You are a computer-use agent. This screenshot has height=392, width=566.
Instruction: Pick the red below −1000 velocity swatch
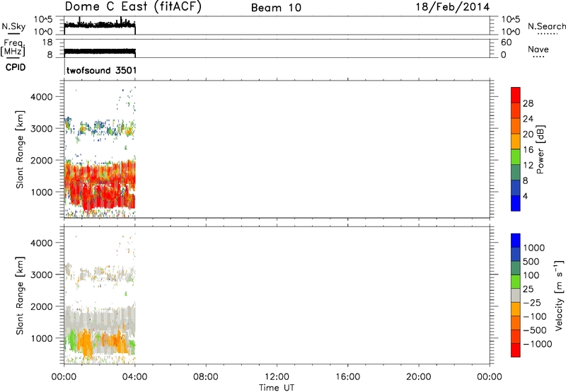516,350
